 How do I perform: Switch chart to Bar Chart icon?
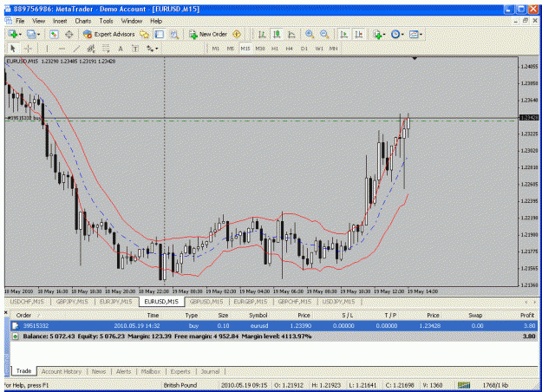coord(262,34)
